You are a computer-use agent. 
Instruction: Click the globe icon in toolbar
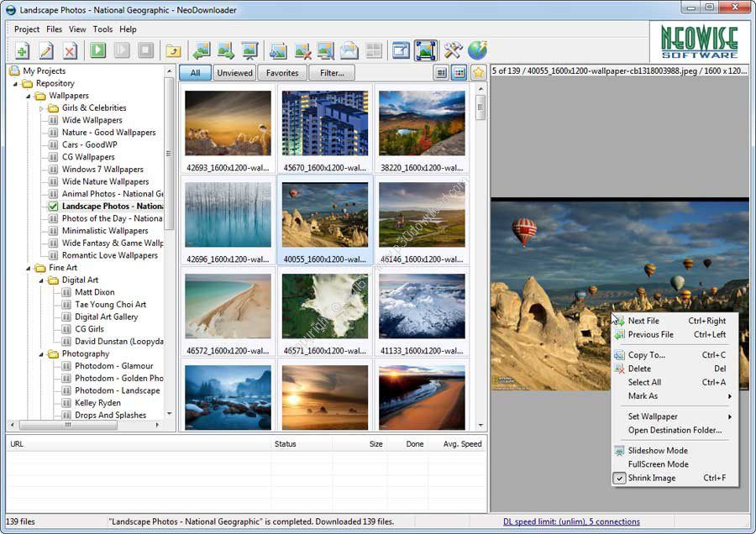point(477,50)
